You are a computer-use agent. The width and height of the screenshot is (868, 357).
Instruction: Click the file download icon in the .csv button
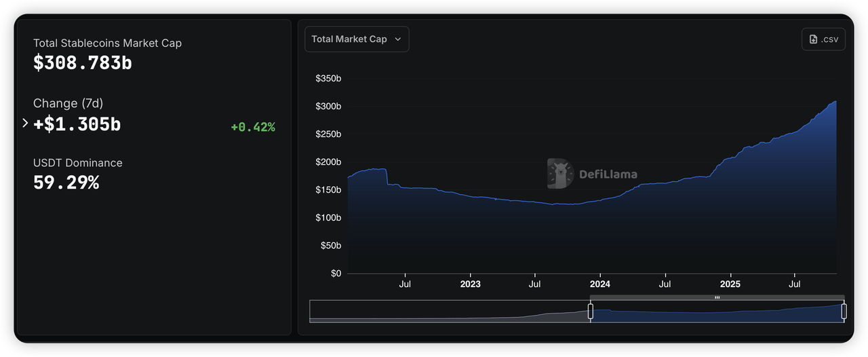(814, 39)
